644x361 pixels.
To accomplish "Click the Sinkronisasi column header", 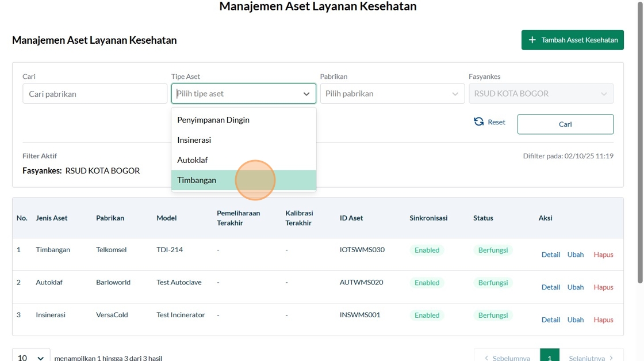I will tap(428, 218).
